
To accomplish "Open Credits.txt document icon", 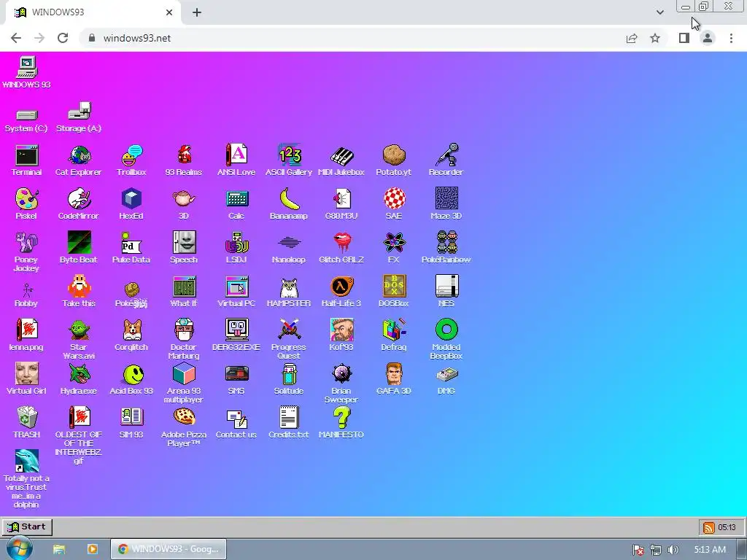I will point(289,423).
